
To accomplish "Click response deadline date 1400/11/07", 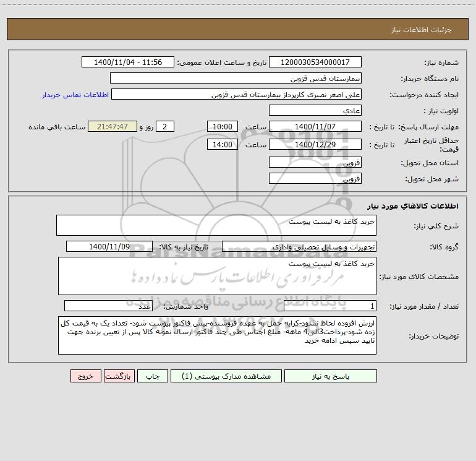I will tap(315, 126).
